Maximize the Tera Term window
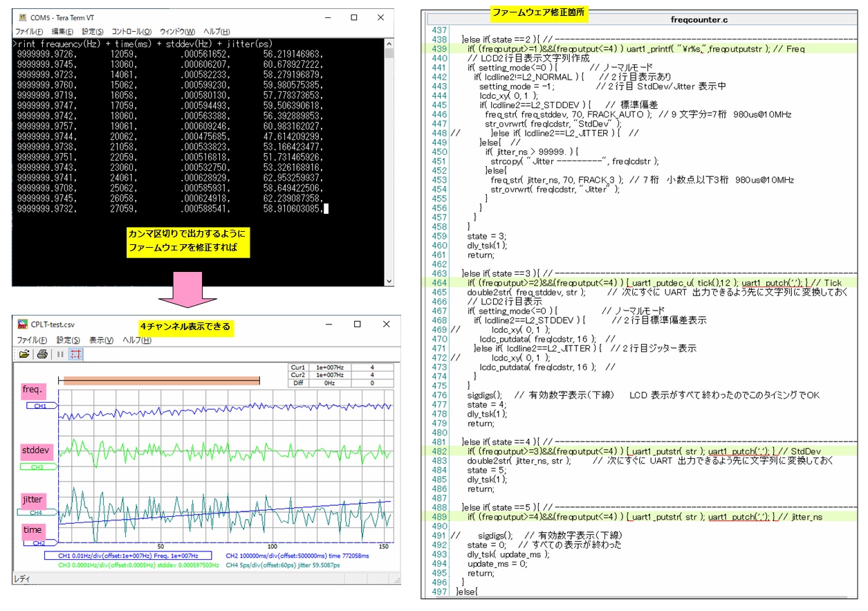This screenshot has height=611, width=868. [x=354, y=17]
